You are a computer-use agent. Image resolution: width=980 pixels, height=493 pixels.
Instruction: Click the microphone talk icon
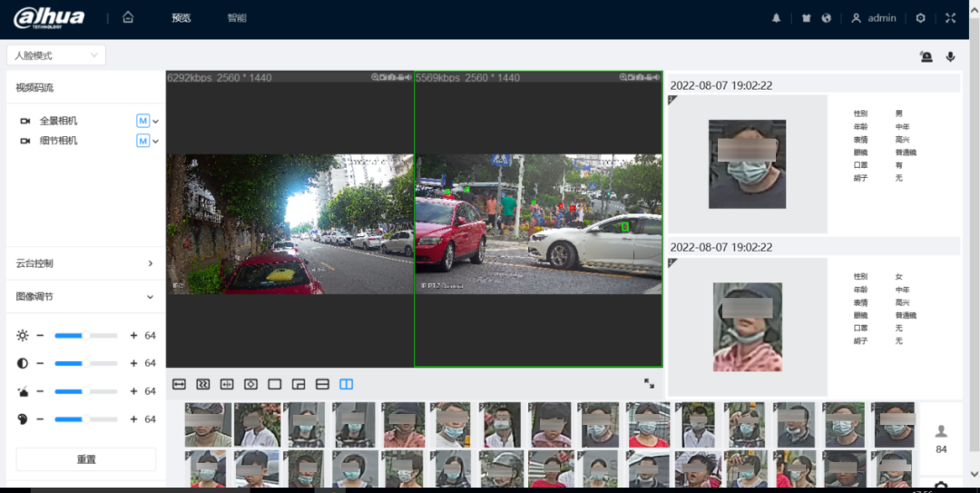click(x=950, y=56)
